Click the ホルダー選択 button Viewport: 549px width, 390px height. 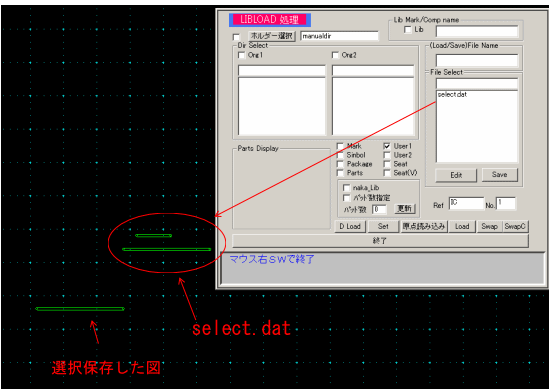tap(272, 36)
